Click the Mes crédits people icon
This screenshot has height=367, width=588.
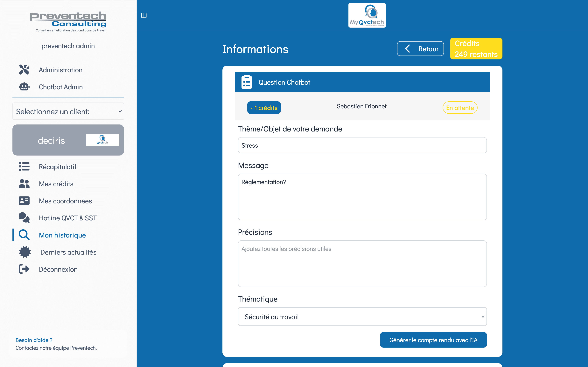(x=24, y=184)
